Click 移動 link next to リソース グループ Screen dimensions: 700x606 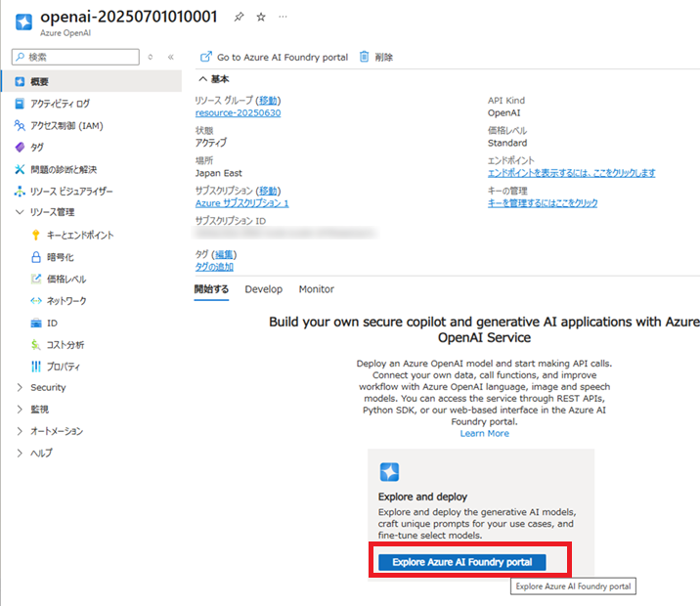(268, 101)
